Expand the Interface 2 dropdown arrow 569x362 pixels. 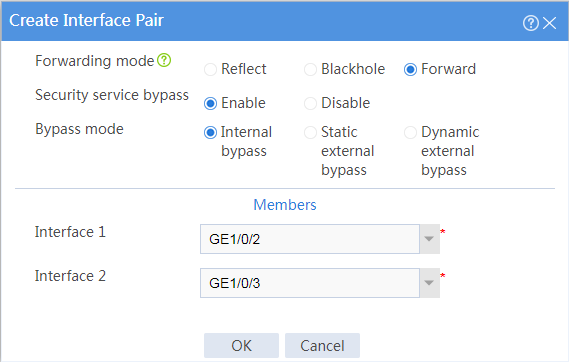point(429,283)
